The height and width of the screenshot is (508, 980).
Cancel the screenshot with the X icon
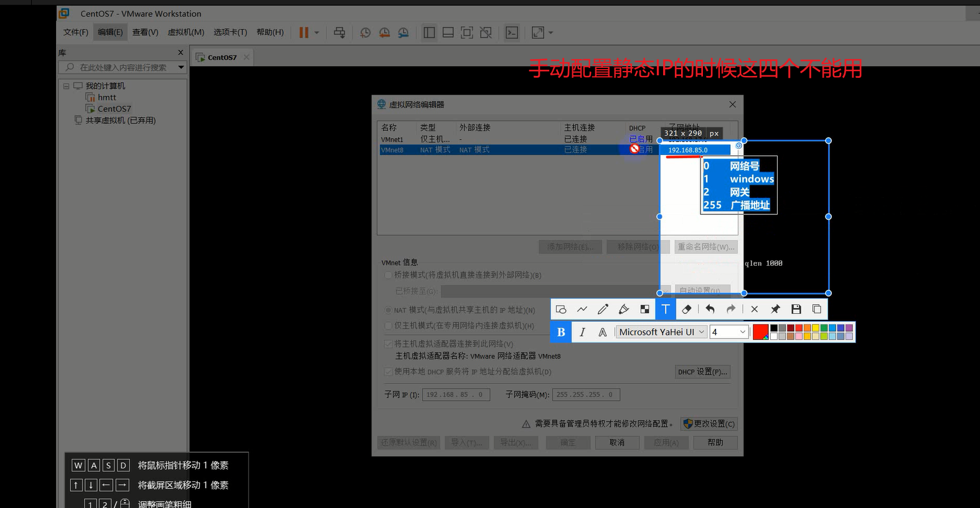(755, 309)
